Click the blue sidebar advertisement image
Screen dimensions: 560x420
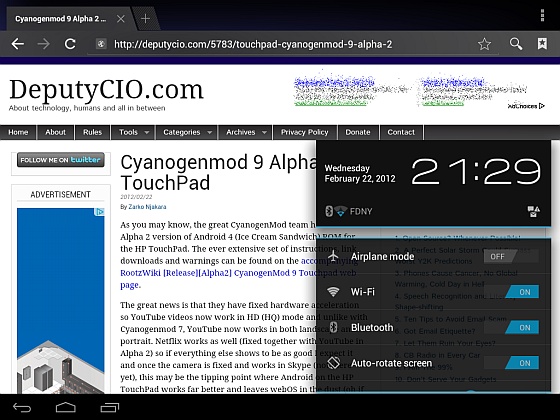[x=61, y=300]
